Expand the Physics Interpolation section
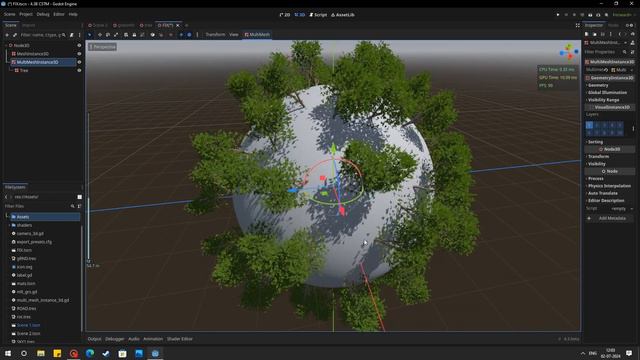 tap(610, 186)
